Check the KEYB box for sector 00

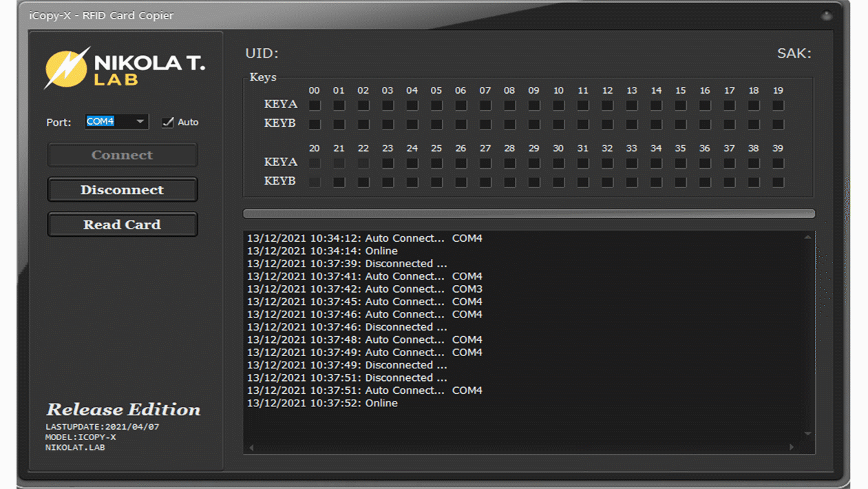coord(315,125)
